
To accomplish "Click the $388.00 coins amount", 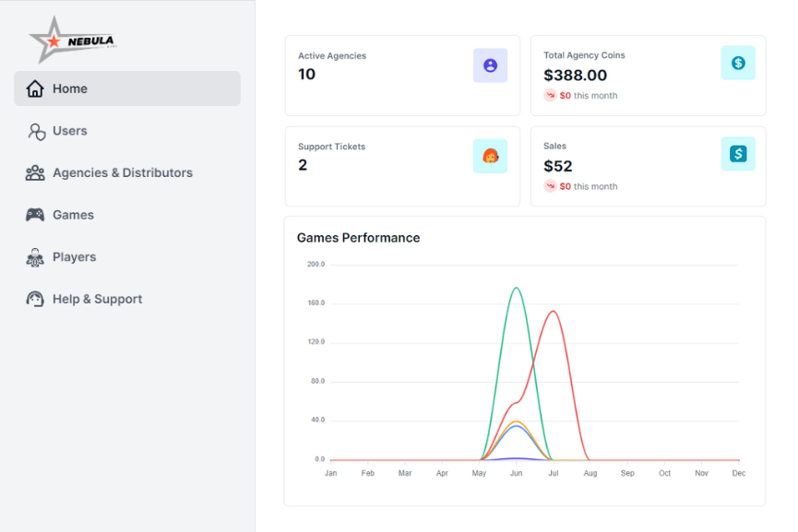I will click(x=575, y=76).
